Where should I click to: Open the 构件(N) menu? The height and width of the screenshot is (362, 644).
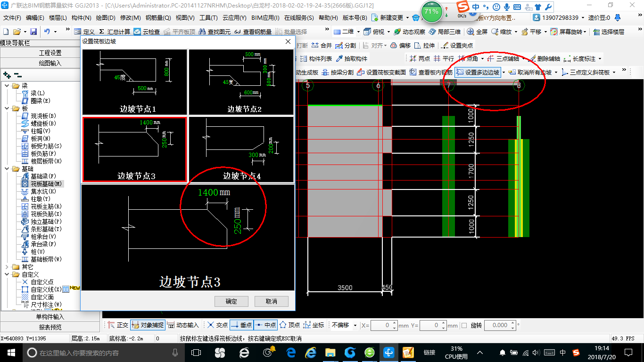tap(82, 17)
